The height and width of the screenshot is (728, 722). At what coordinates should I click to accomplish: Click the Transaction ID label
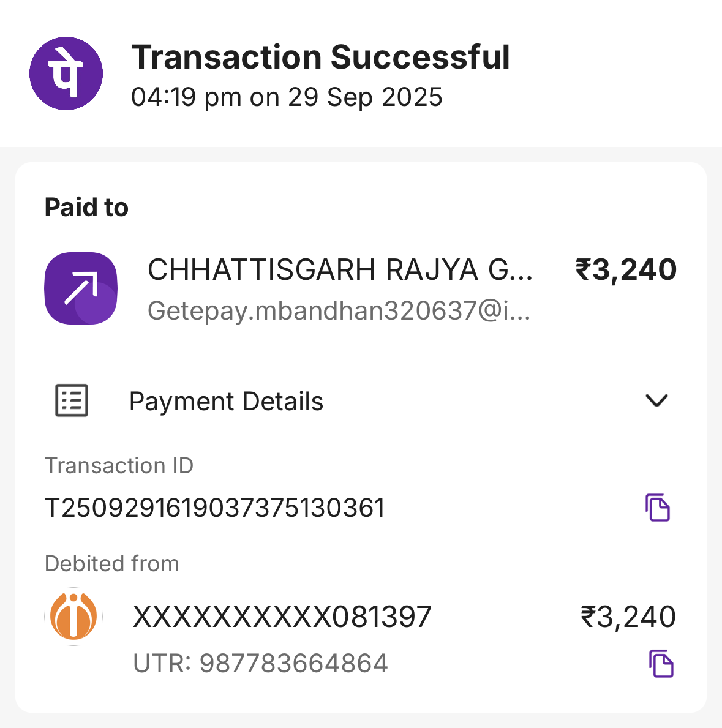tap(119, 466)
